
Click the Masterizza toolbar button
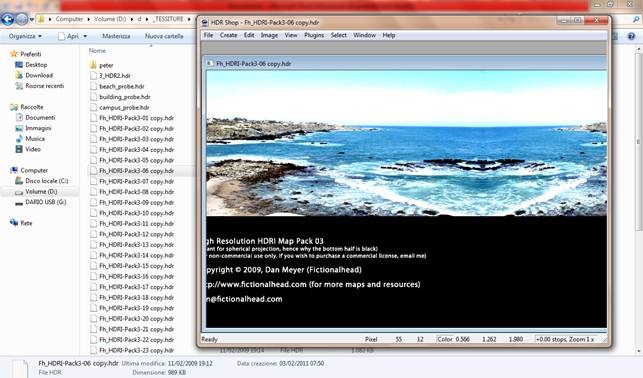(x=116, y=36)
